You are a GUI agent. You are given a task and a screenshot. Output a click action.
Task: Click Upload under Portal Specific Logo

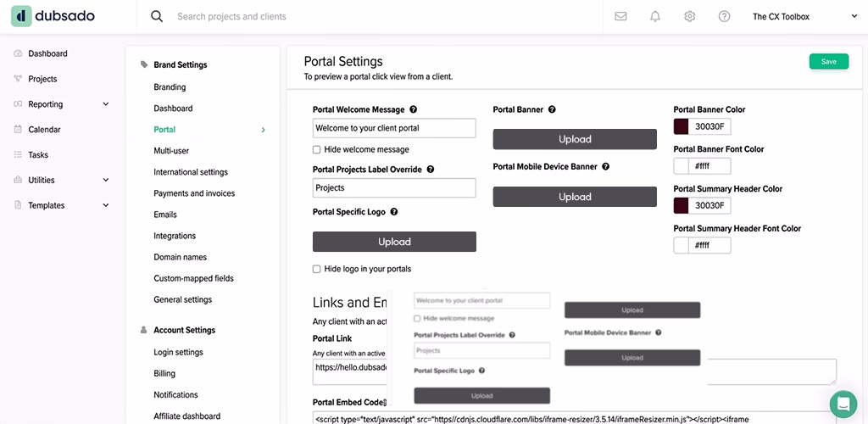point(394,242)
